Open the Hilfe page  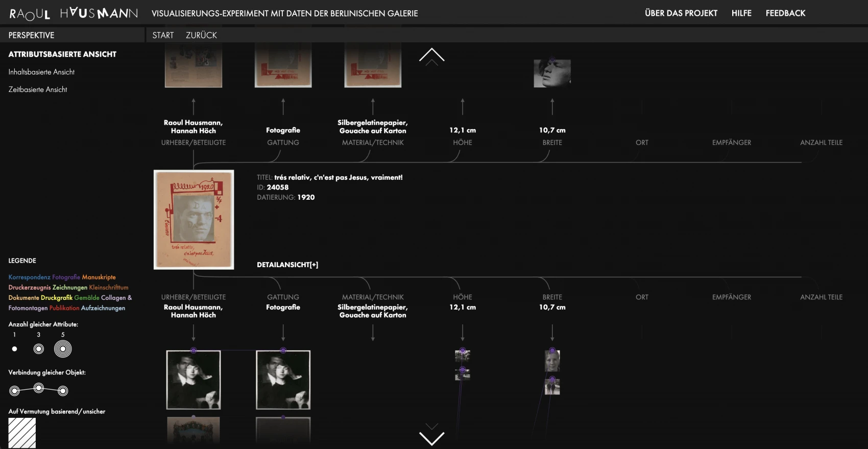(x=741, y=13)
